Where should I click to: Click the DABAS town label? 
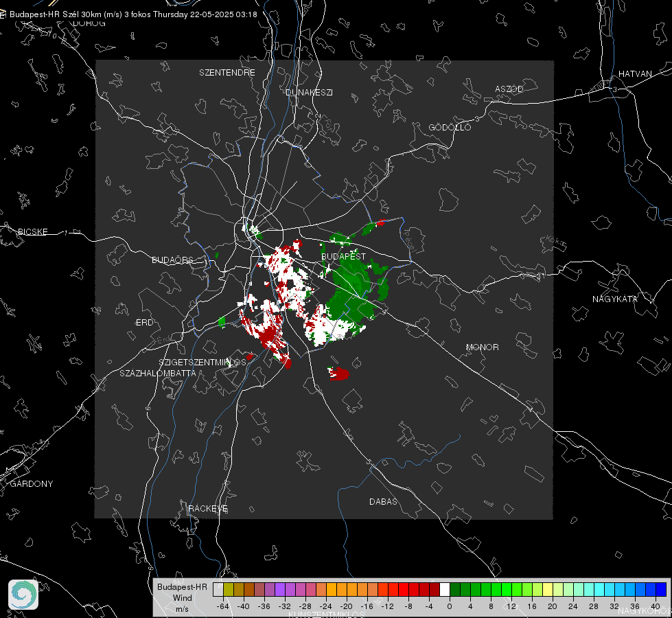click(x=384, y=501)
